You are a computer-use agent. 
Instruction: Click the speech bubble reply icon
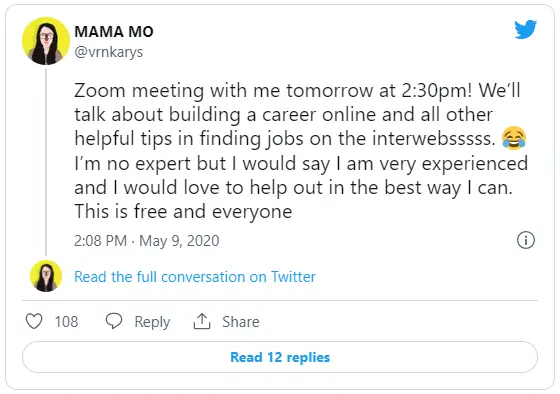[x=114, y=321]
